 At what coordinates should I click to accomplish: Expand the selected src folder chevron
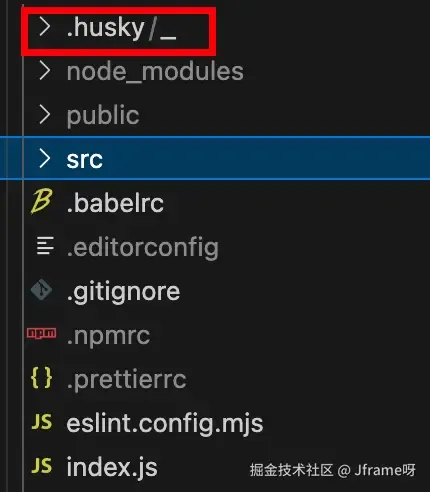45,158
